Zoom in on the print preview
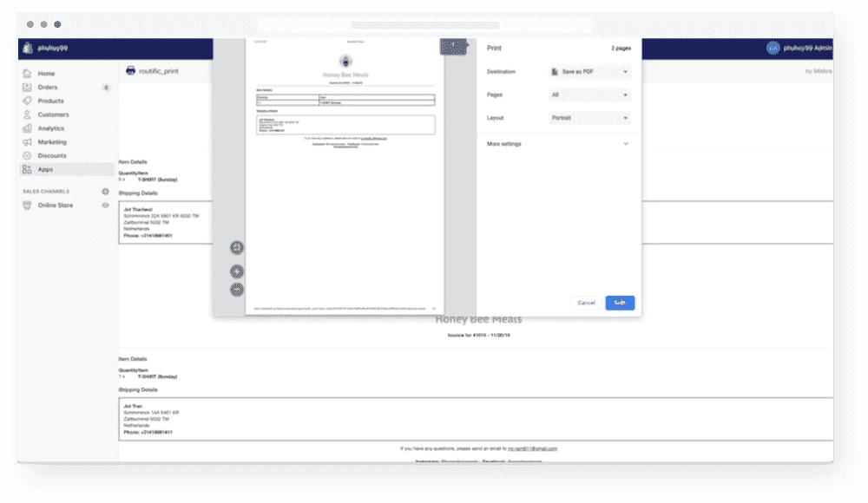868x503 pixels. (x=236, y=271)
